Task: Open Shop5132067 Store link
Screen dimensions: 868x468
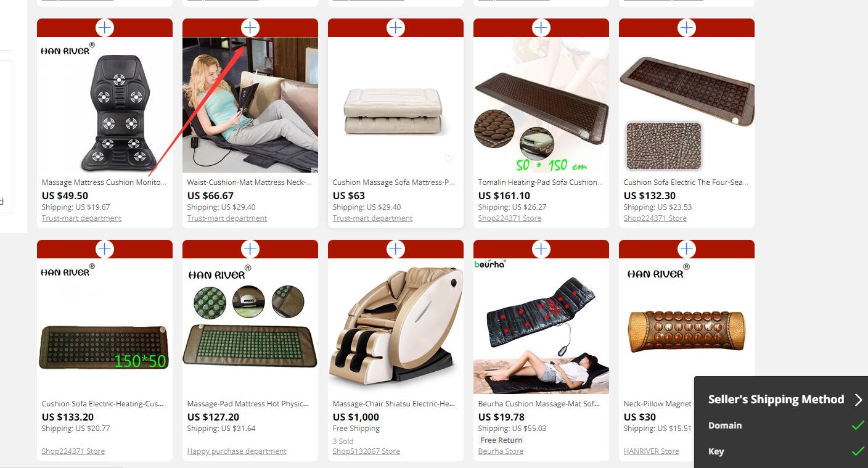Action: pyautogui.click(x=366, y=451)
